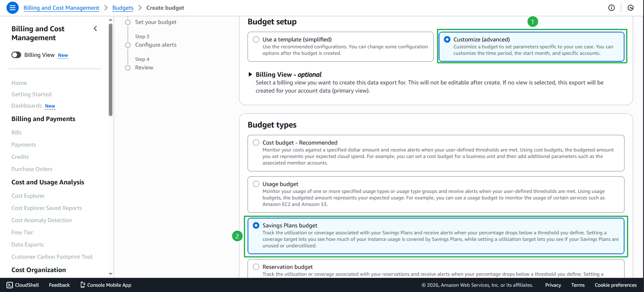Click the Budget setup heading
This screenshot has height=292, width=644.
(272, 22)
